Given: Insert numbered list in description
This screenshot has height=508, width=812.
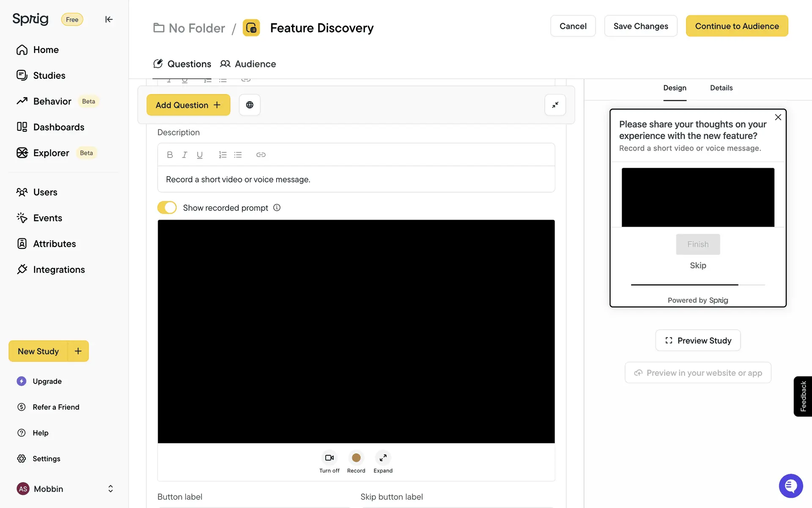Looking at the screenshot, I should (222, 155).
